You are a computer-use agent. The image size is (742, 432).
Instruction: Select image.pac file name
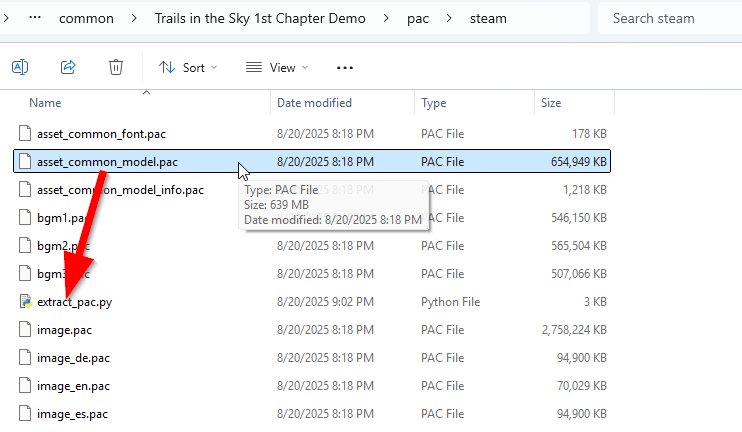[x=64, y=330]
